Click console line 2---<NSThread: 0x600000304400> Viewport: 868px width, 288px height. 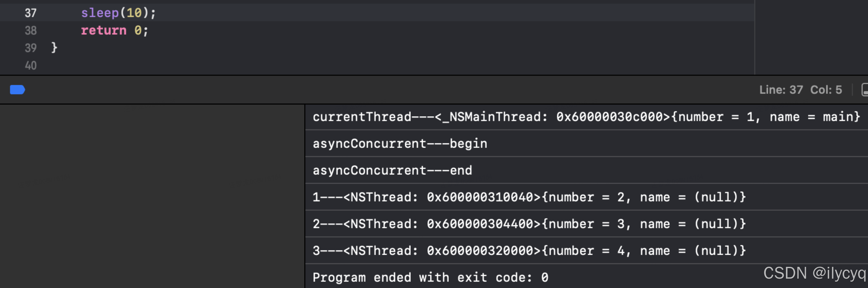click(x=529, y=224)
